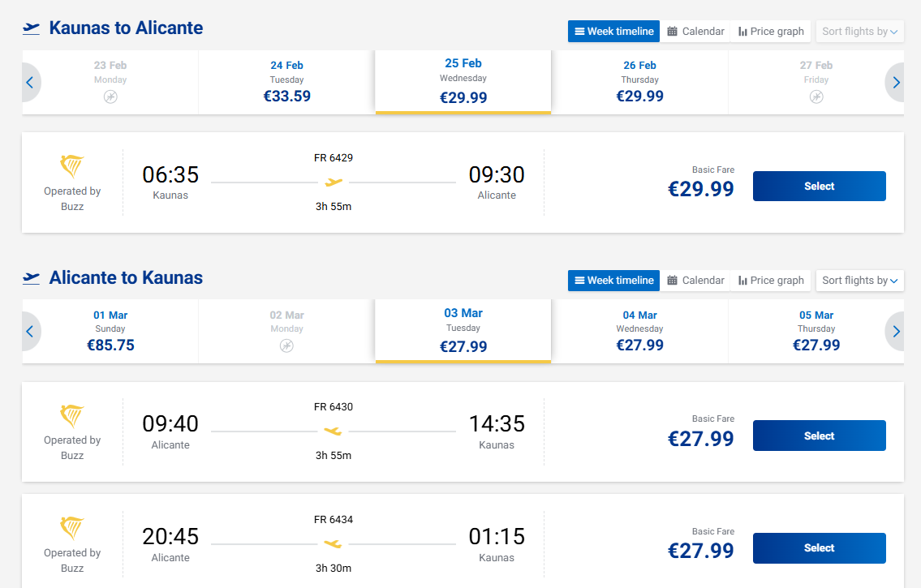
Task: Click previous dates arrow for Kaunas to Alicante
Action: (x=30, y=82)
